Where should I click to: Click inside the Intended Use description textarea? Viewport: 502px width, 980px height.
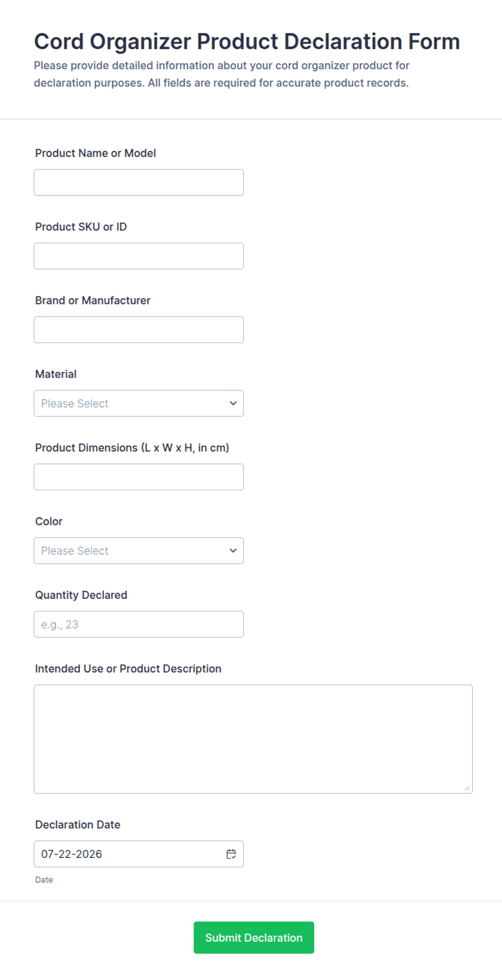coord(253,739)
